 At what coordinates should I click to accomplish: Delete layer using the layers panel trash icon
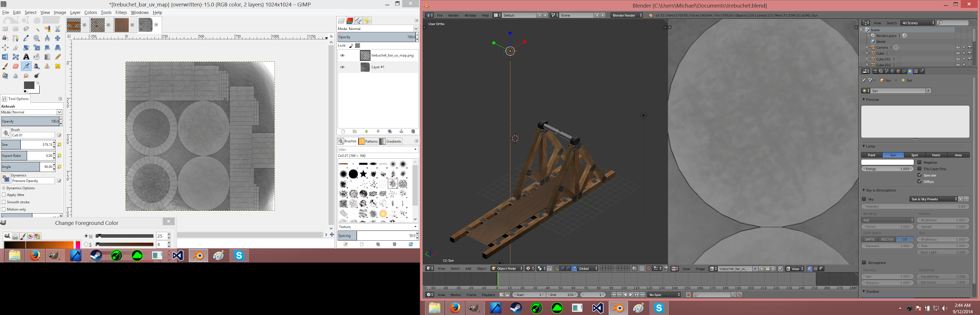413,131
